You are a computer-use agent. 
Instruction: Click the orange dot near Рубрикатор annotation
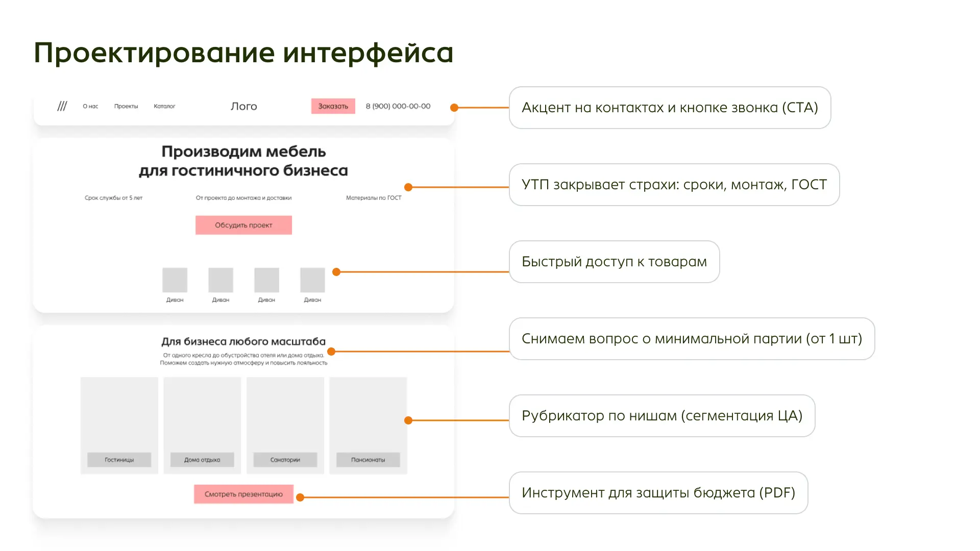coord(408,420)
